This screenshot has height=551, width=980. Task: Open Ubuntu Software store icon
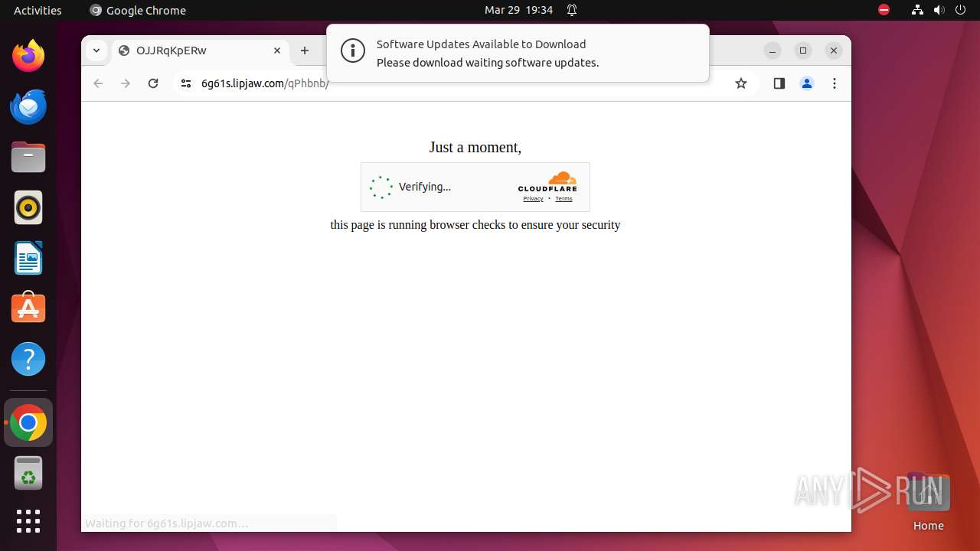(28, 308)
